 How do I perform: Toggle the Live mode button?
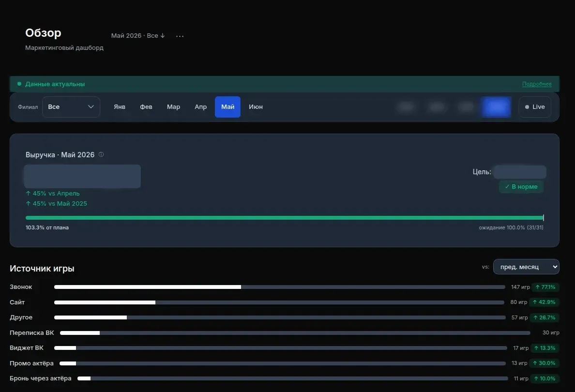[x=535, y=106]
